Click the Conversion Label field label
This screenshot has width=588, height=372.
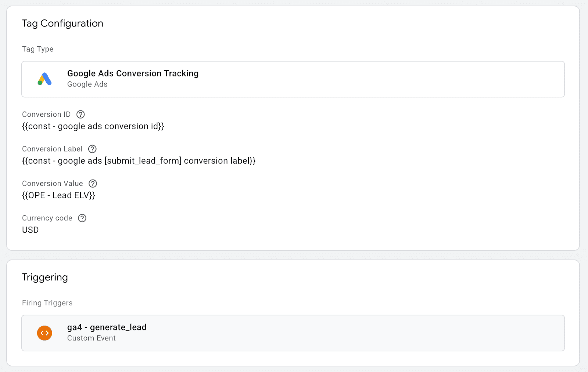[x=52, y=149]
